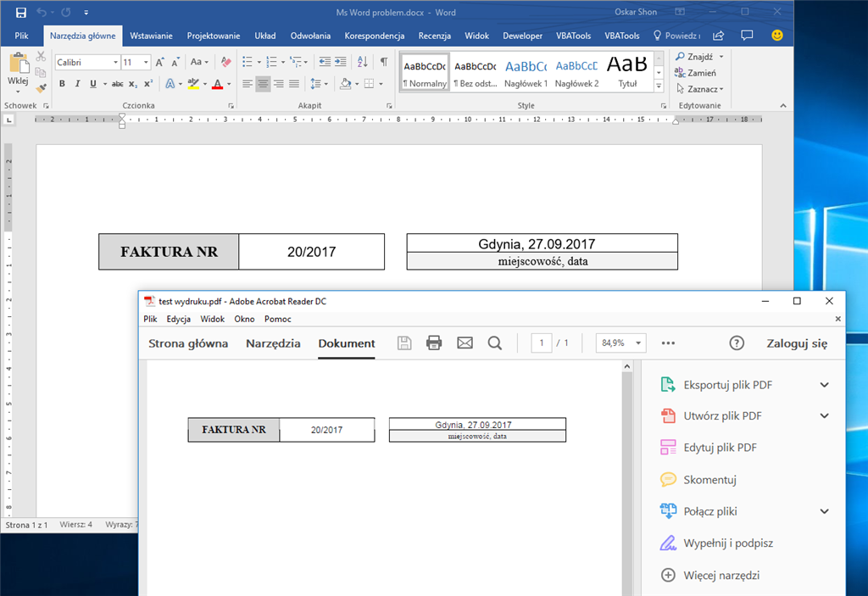Click the smiley feedback icon
The width and height of the screenshot is (868, 596).
777,36
